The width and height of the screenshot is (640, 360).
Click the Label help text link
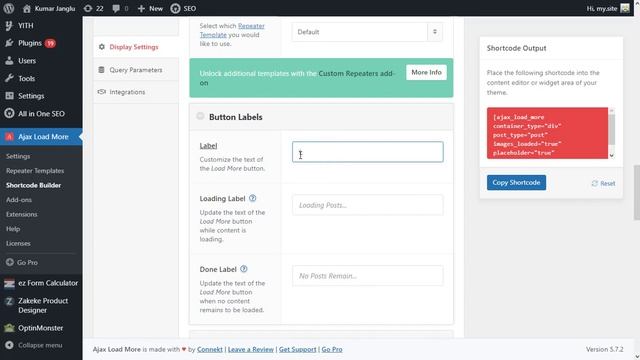(x=208, y=146)
